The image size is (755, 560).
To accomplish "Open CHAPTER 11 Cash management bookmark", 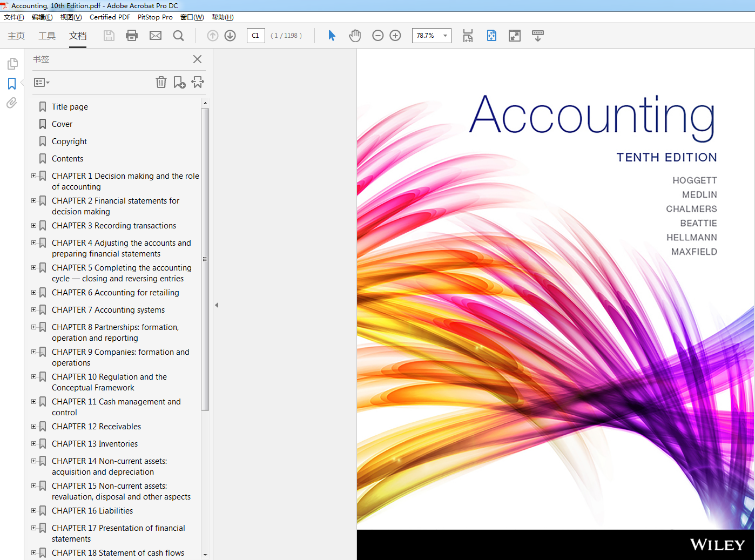I will [x=116, y=407].
